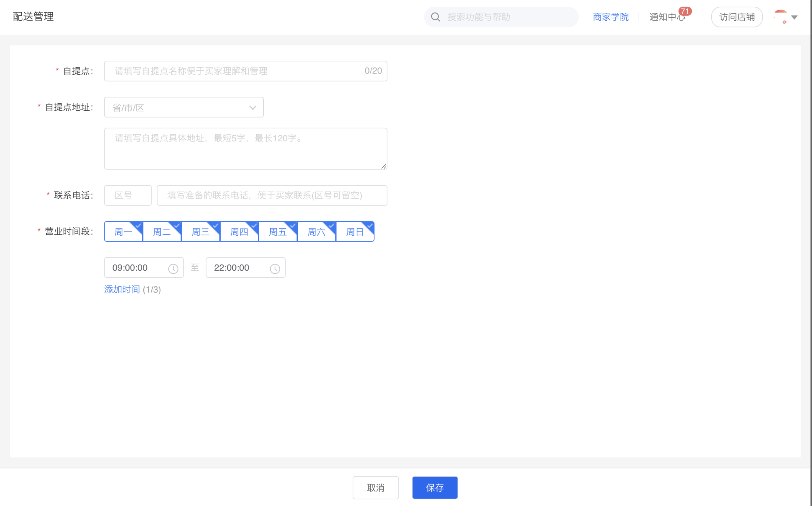Viewport: 812px width, 506px height.
Task: Click the user avatar icon
Action: [781, 17]
